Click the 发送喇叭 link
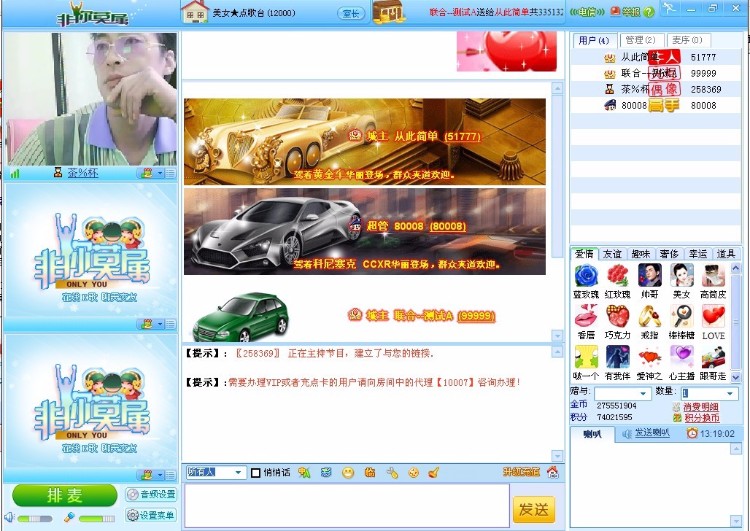750x531 pixels. coord(652,433)
